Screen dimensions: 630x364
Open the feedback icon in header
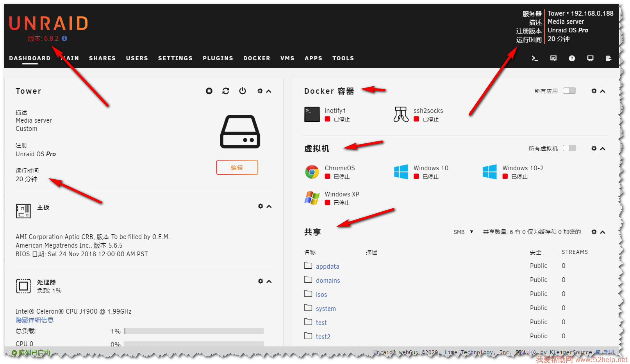pos(553,58)
